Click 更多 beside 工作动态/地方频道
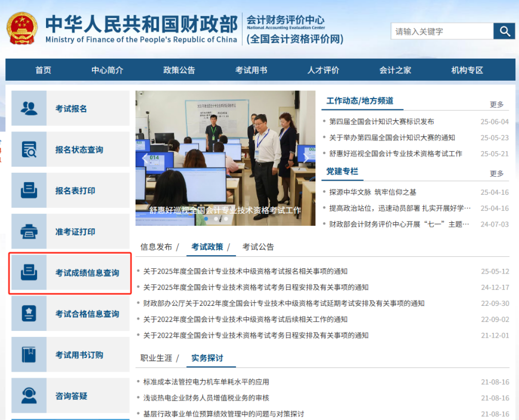519x420 pixels. [x=497, y=104]
